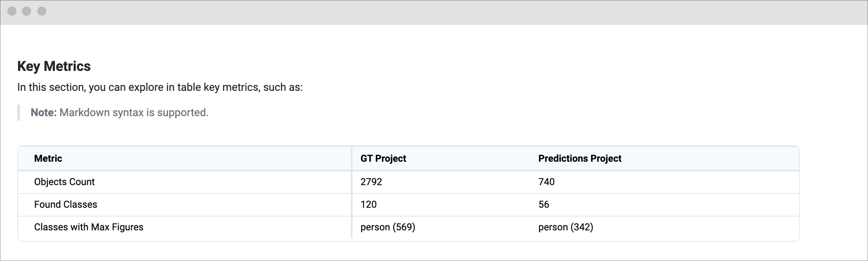868x261 pixels.
Task: Click the person (342) cell
Action: 566,227
